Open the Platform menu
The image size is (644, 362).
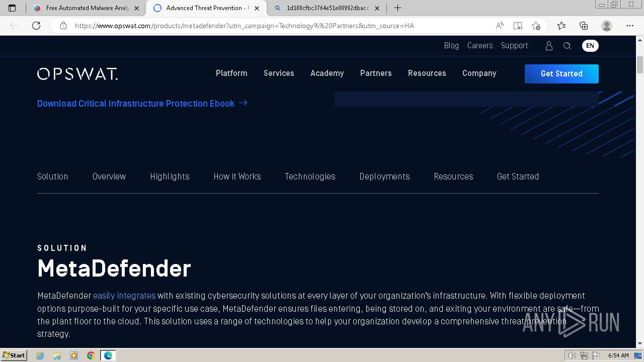pos(231,73)
